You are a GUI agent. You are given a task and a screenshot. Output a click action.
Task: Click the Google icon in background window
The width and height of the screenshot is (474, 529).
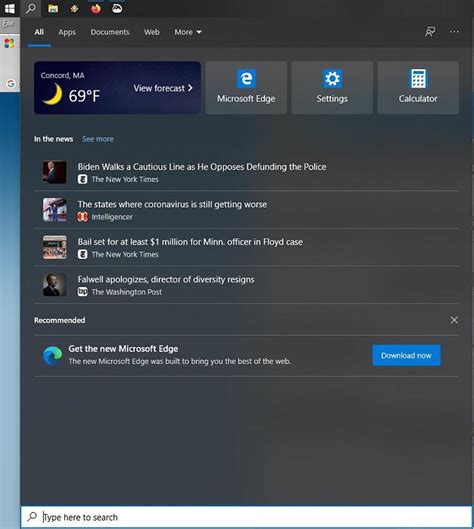pos(11,84)
